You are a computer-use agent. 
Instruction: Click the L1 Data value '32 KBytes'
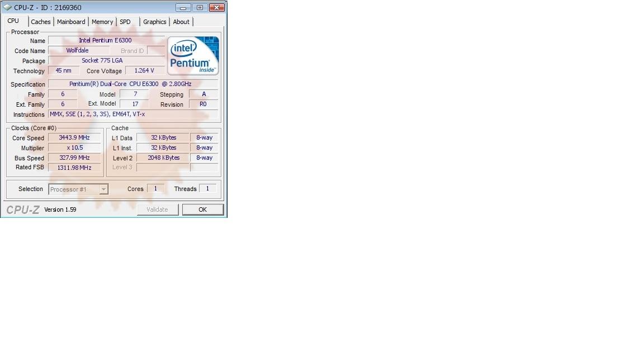click(x=163, y=137)
